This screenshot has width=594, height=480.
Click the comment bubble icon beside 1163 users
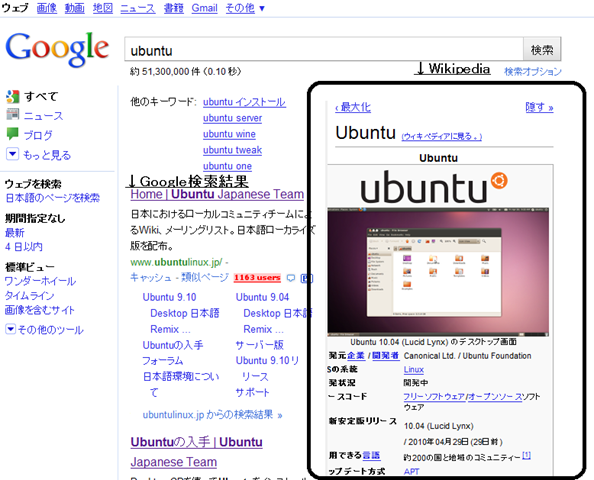click(291, 278)
